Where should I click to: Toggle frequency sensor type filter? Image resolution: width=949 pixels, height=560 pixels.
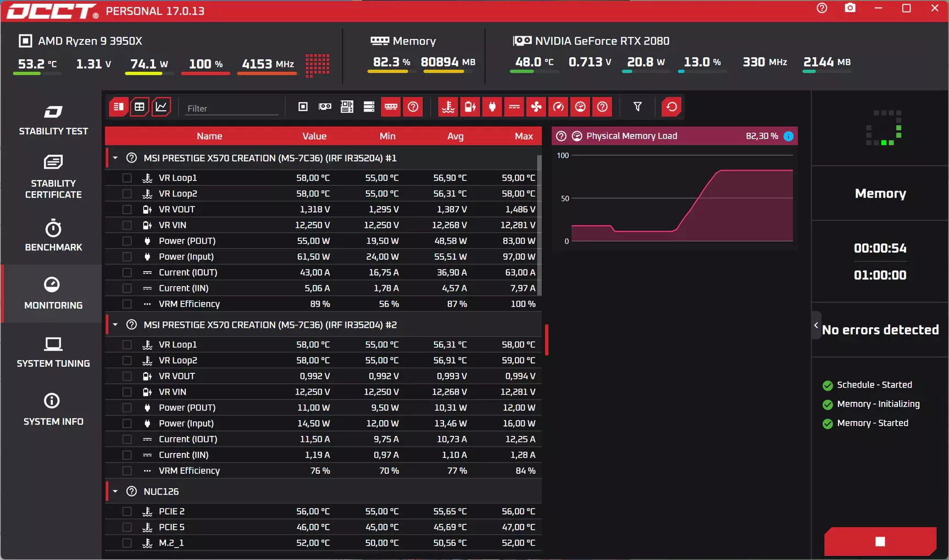tap(558, 107)
